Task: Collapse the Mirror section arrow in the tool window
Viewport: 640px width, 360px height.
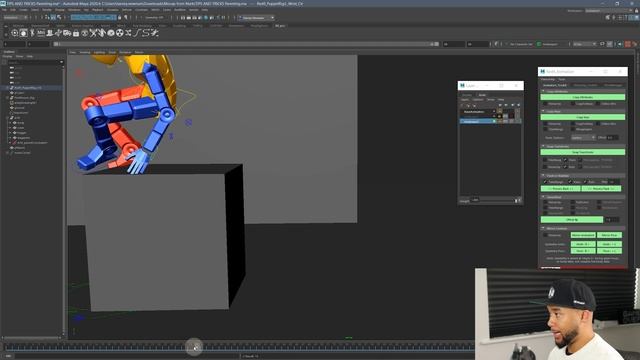Action: pyautogui.click(x=543, y=229)
